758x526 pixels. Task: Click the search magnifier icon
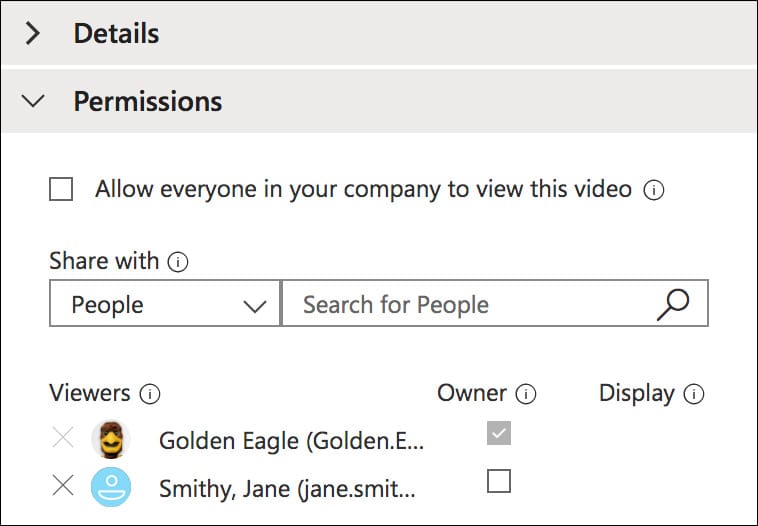click(673, 304)
